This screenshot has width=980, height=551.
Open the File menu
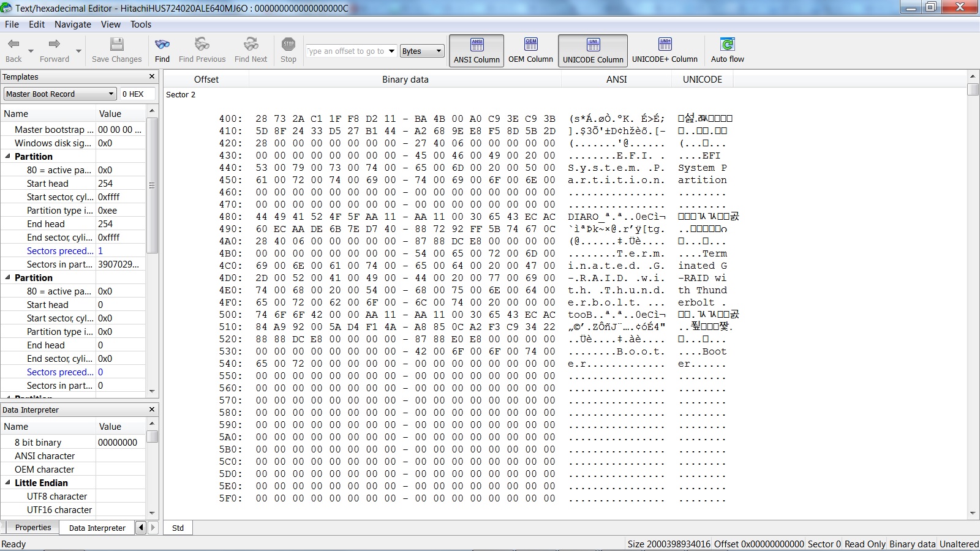(x=12, y=24)
